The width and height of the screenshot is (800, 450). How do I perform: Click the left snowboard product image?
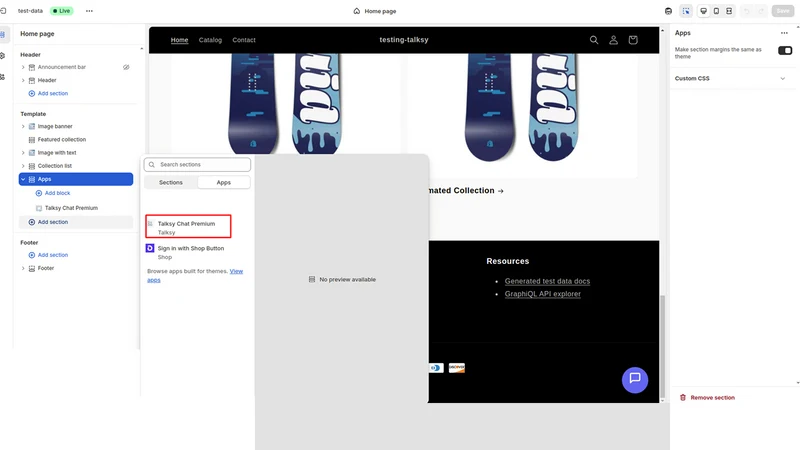(x=286, y=105)
